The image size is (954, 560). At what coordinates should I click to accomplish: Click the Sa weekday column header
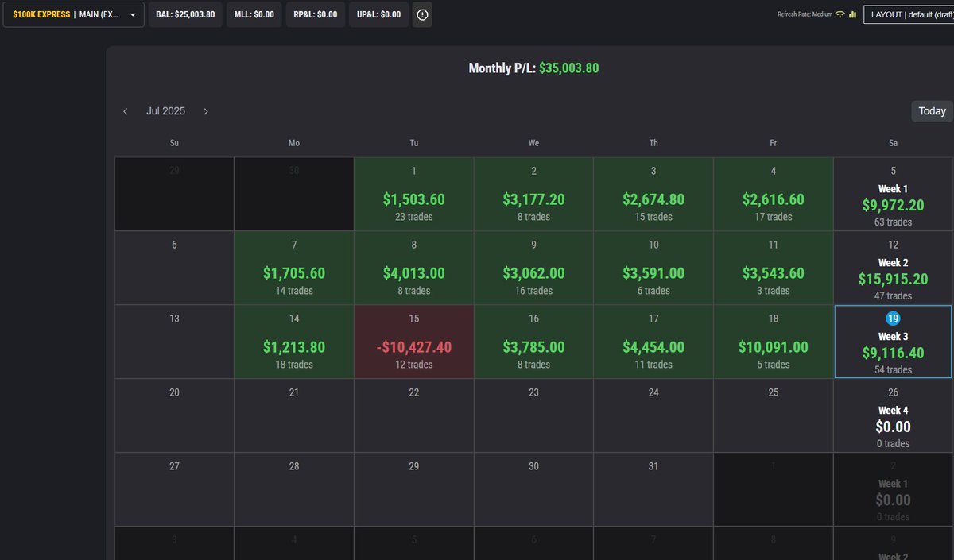point(894,143)
